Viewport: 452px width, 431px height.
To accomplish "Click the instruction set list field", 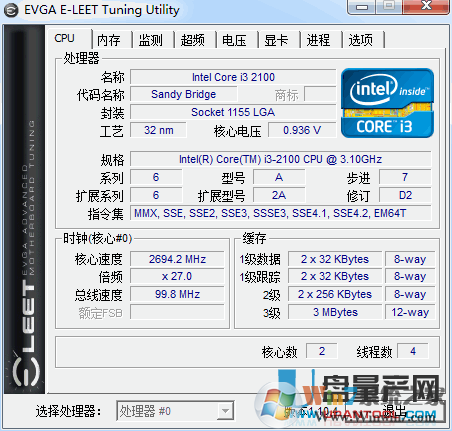I will pyautogui.click(x=281, y=213).
